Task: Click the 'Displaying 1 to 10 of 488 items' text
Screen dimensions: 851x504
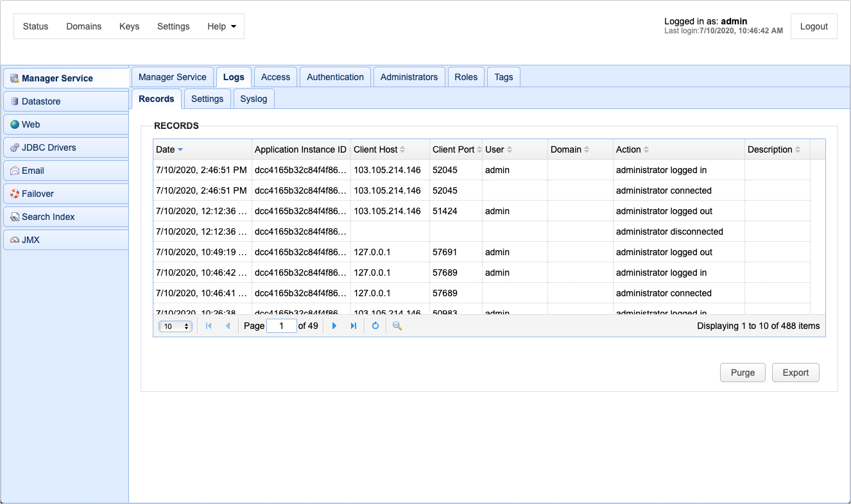Action: tap(759, 326)
